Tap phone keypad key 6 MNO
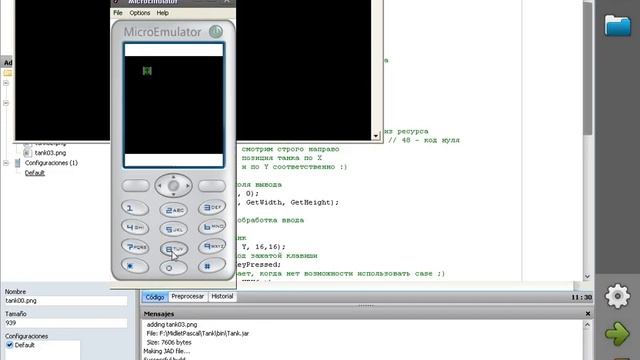 tap(212, 227)
